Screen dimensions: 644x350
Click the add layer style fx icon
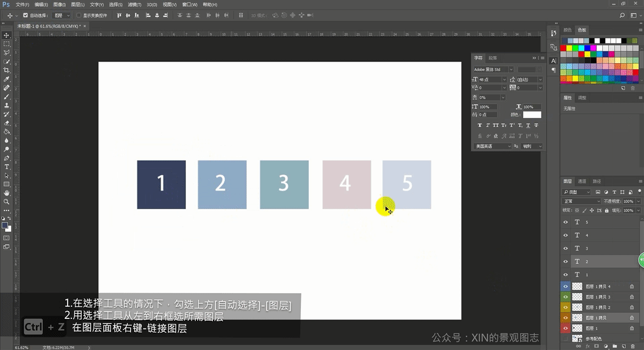coord(588,346)
